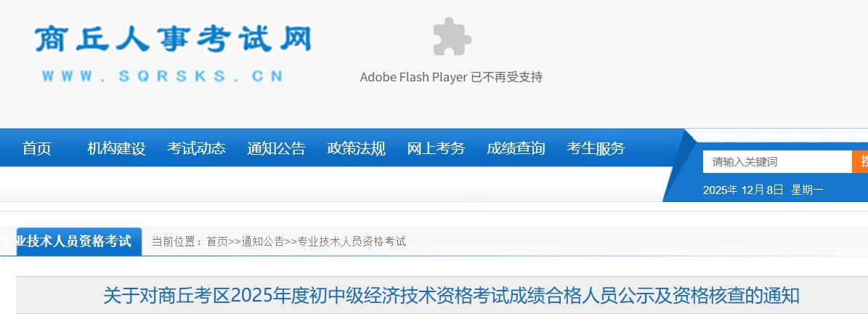
Task: Select 成绩查询 from the navigation bar
Action: 516,148
